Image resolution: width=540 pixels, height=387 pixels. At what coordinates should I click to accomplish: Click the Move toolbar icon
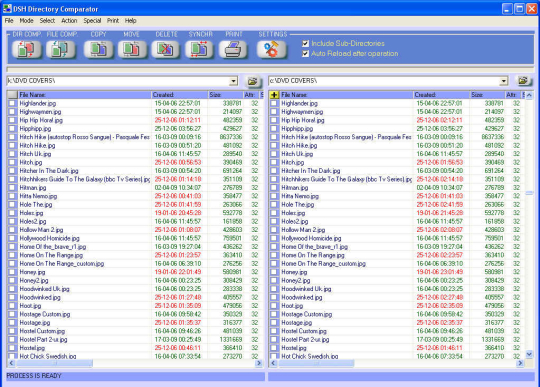[x=132, y=49]
